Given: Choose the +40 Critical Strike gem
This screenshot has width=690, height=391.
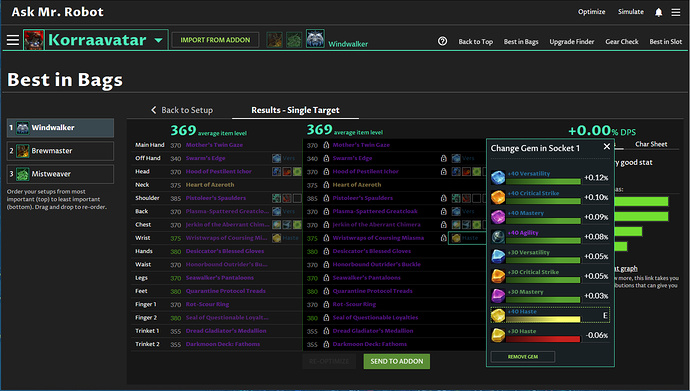Looking at the screenshot, I should point(550,197).
